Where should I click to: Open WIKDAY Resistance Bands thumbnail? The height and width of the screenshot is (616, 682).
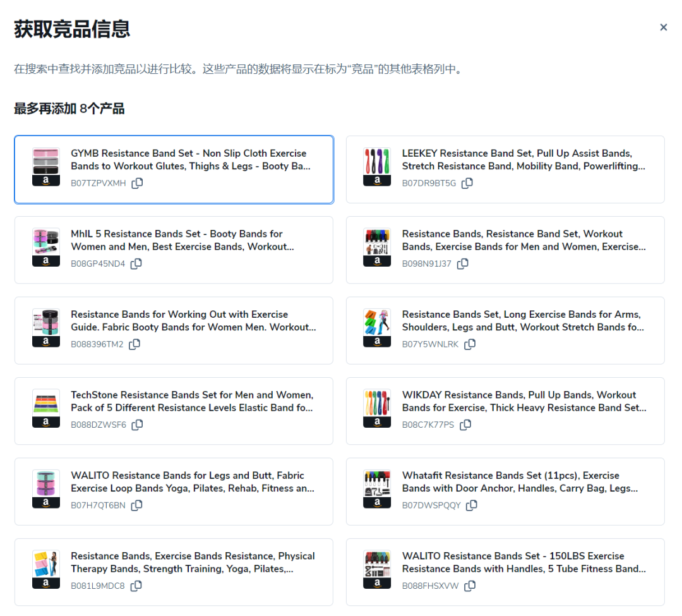pos(377,408)
